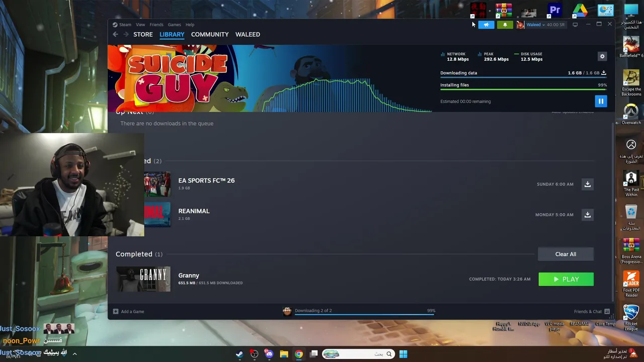Click the REANIMAL title text

click(194, 211)
